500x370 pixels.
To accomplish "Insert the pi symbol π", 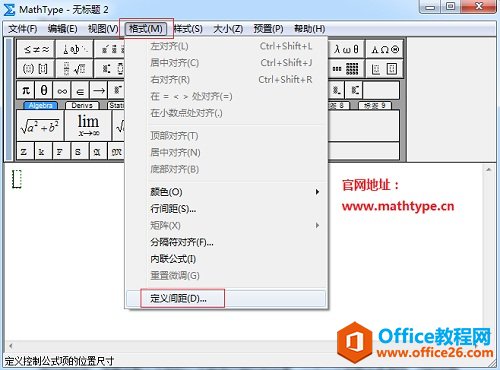I will (26, 90).
